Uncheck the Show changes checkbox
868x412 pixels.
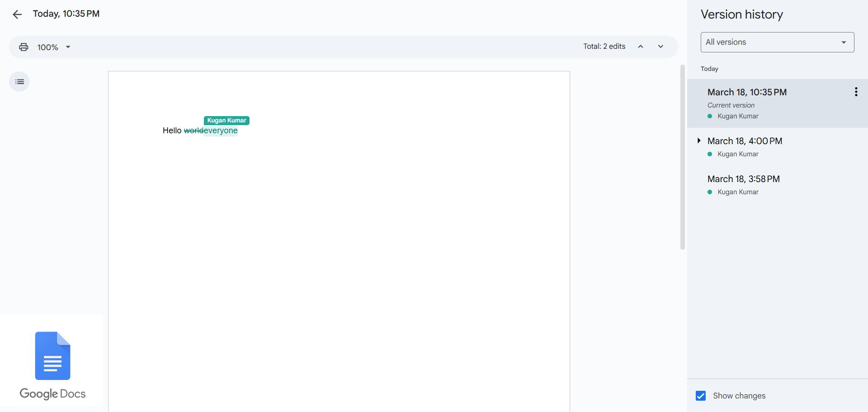click(x=701, y=396)
